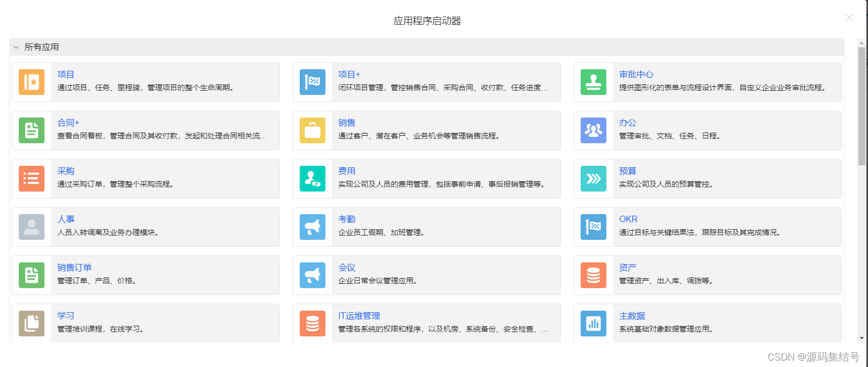Collapse the 所有应用 section chevron
This screenshot has width=868, height=367.
click(x=16, y=47)
